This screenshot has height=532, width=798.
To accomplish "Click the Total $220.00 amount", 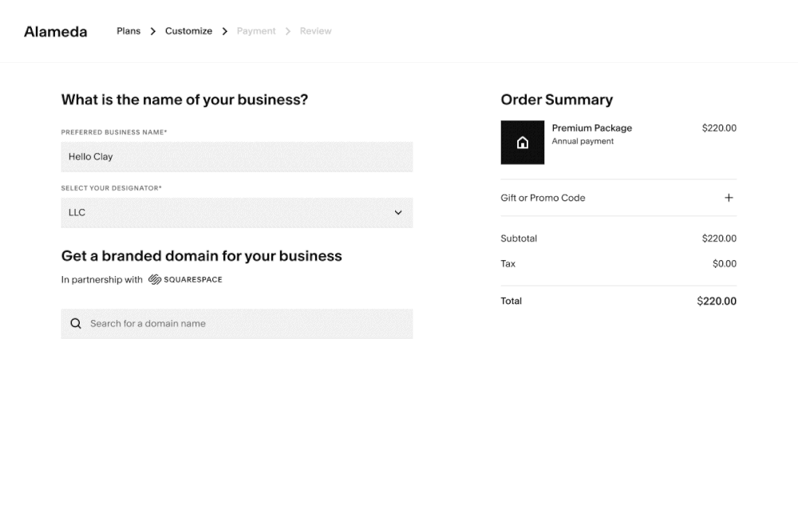I will tap(717, 301).
